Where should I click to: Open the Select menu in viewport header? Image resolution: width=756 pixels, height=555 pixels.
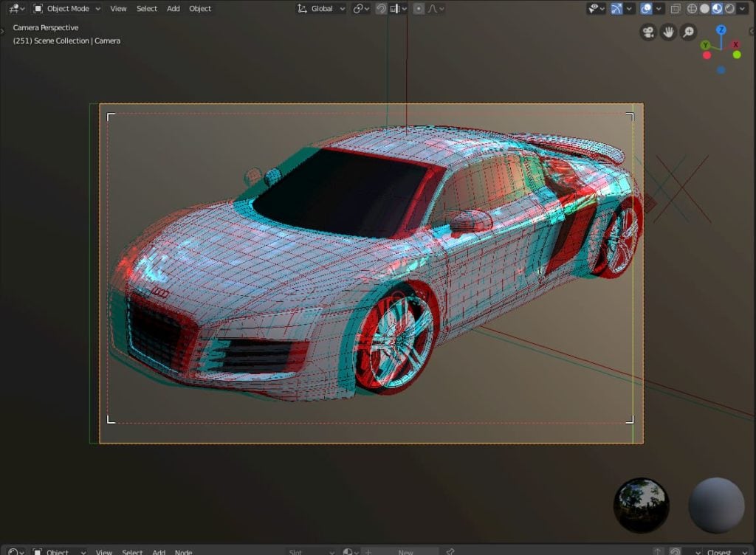147,9
